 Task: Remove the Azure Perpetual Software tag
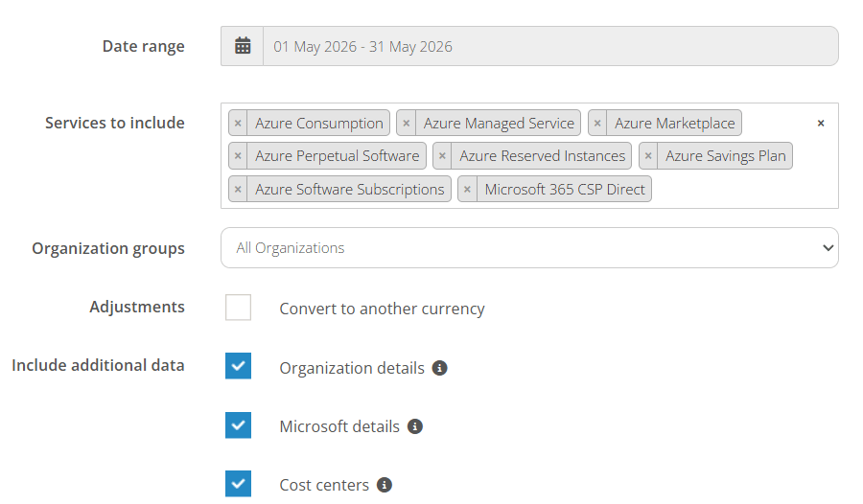click(238, 156)
